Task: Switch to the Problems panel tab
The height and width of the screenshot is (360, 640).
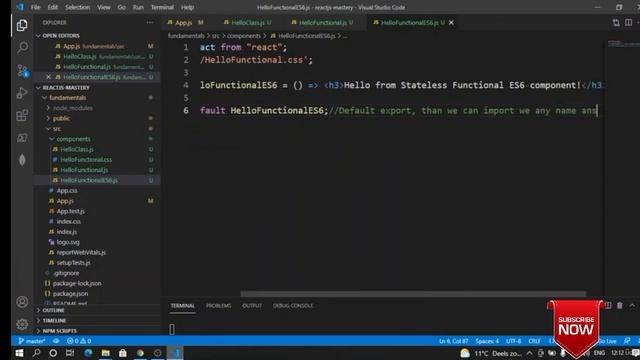Action: pyautogui.click(x=218, y=306)
